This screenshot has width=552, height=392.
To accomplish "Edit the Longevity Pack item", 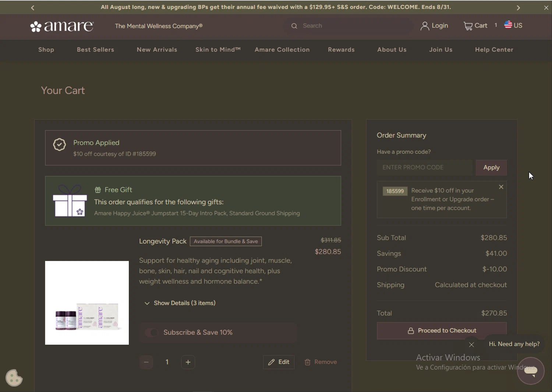I will coord(279,362).
